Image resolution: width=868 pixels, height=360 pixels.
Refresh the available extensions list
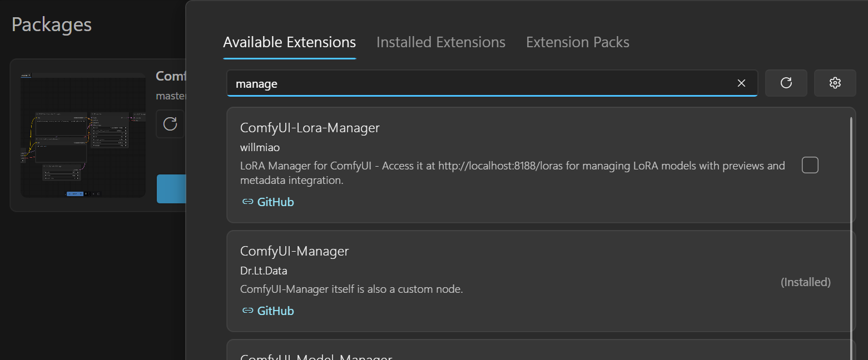tap(786, 83)
